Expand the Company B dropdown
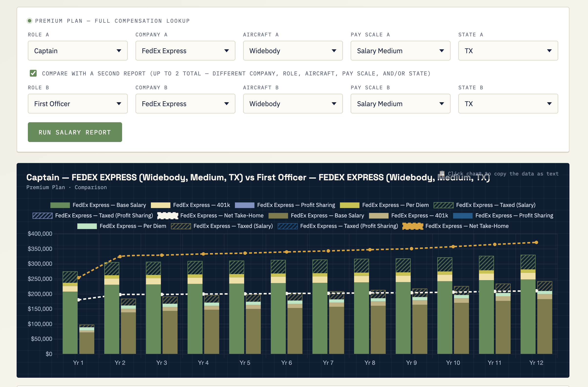The height and width of the screenshot is (387, 588). click(x=185, y=104)
